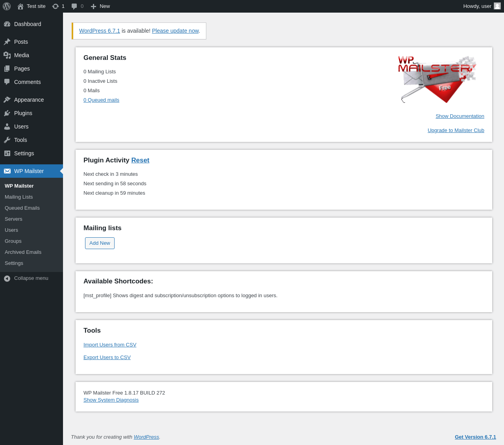Open WP Mailster Settings submenu
This screenshot has height=445, width=504.
(x=14, y=263)
